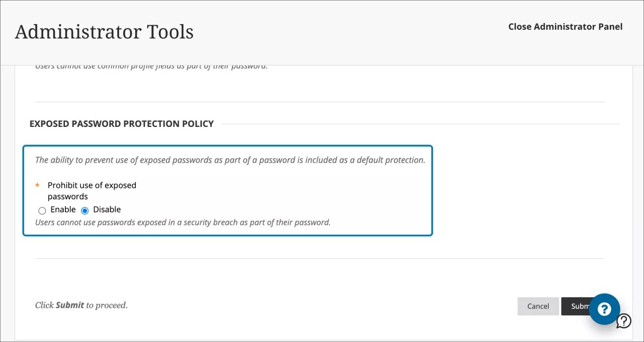Click the divider below the highlighted box
The height and width of the screenshot is (342, 644).
pyautogui.click(x=320, y=258)
